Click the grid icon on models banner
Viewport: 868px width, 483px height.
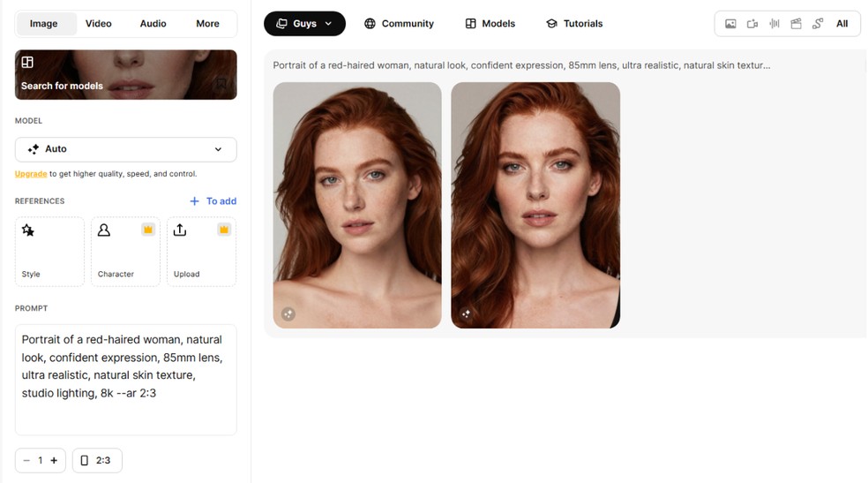click(27, 62)
